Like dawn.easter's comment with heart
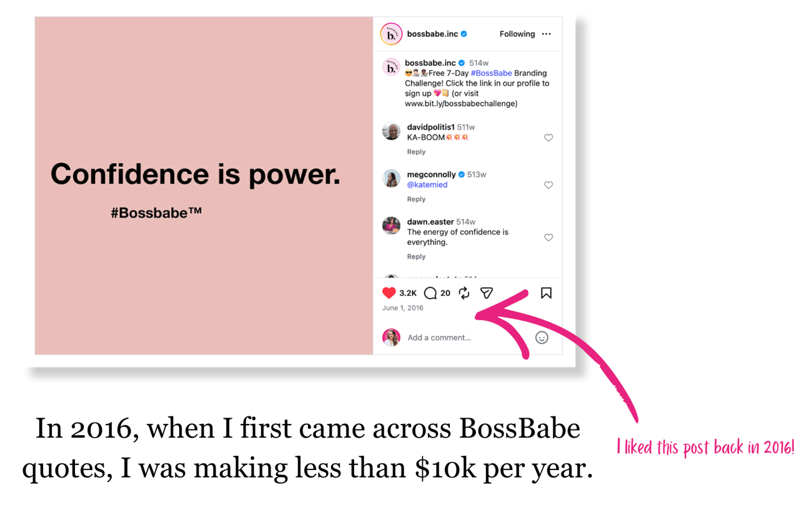Viewport: 812px width, 517px height. click(548, 238)
